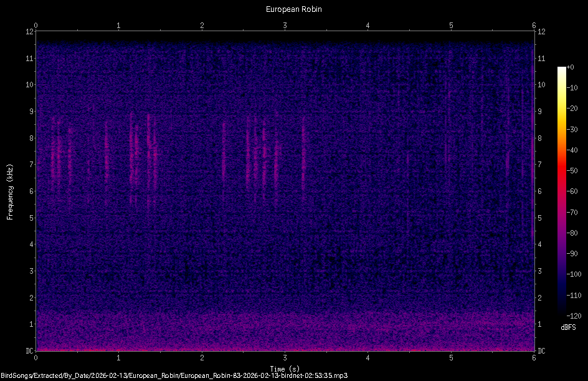The image size is (588, 381).
Task: Select the 3 second tick on bottom axis
Action: pos(285,359)
